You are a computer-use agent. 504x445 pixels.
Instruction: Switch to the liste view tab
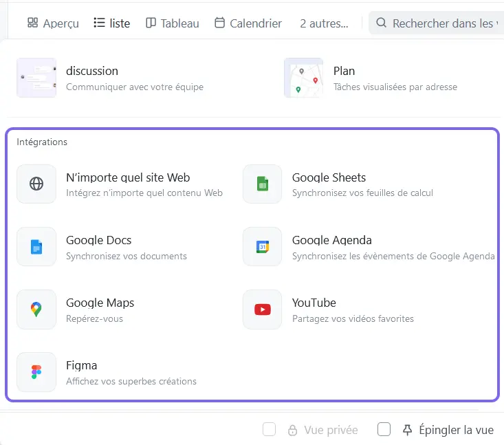click(112, 23)
